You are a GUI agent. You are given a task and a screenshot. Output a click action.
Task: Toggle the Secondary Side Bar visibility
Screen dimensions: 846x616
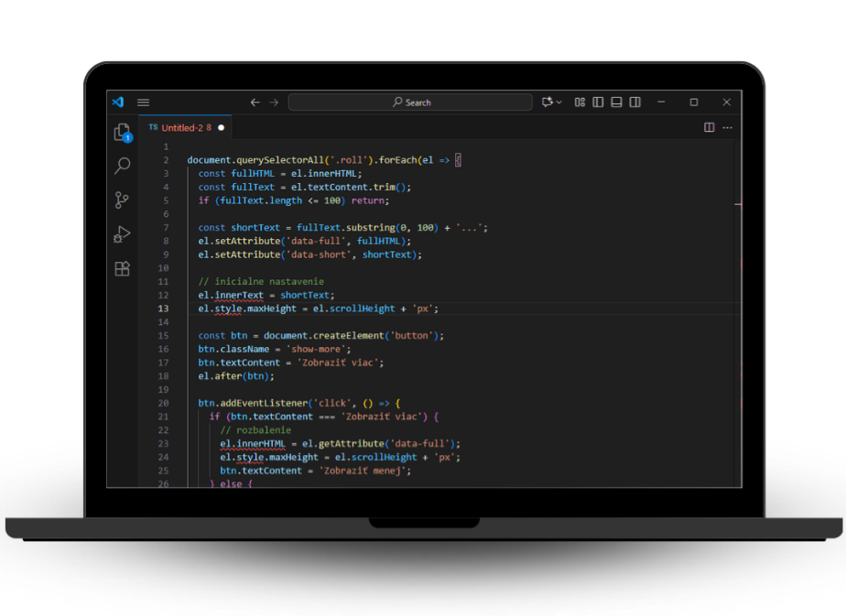(x=635, y=103)
